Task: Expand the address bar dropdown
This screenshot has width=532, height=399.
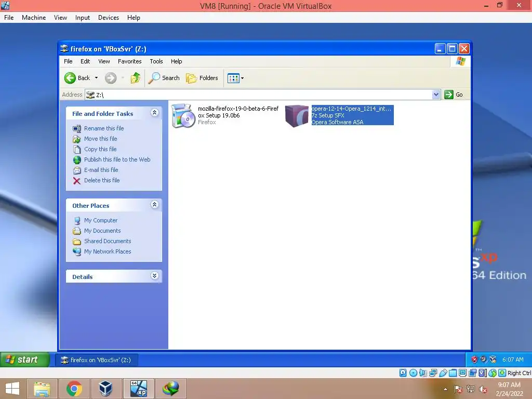Action: pyautogui.click(x=436, y=95)
